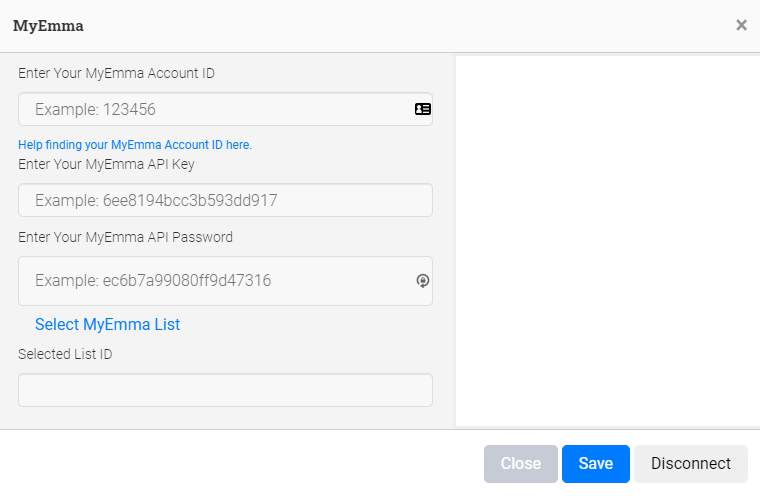Open the Select MyEmma List link
Screen dimensions: 760x496
point(107,324)
